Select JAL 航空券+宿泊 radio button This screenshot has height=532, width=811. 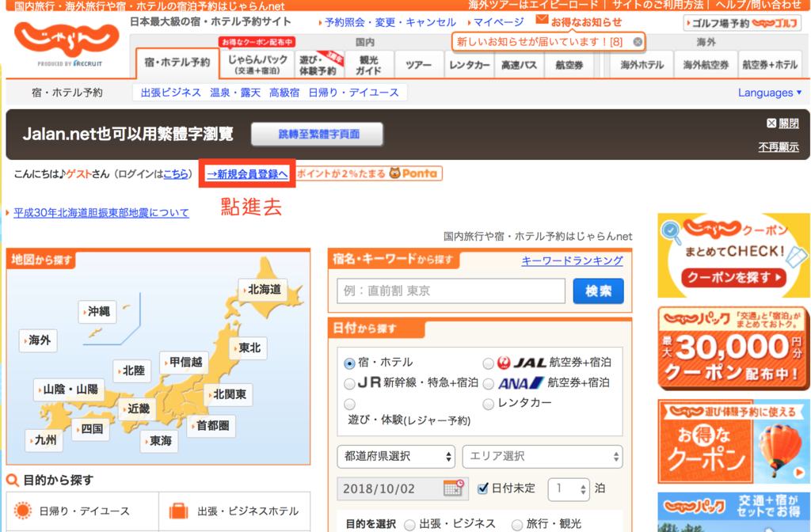coord(488,363)
